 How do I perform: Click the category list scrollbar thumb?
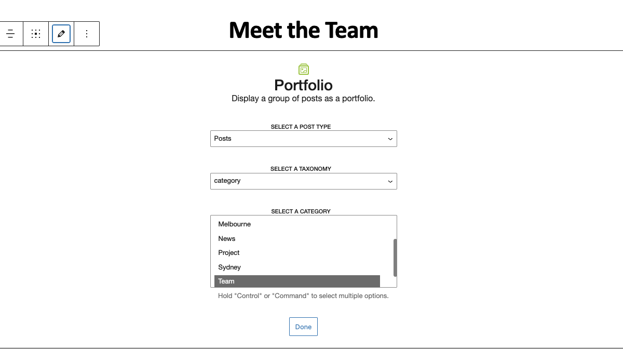pos(395,258)
